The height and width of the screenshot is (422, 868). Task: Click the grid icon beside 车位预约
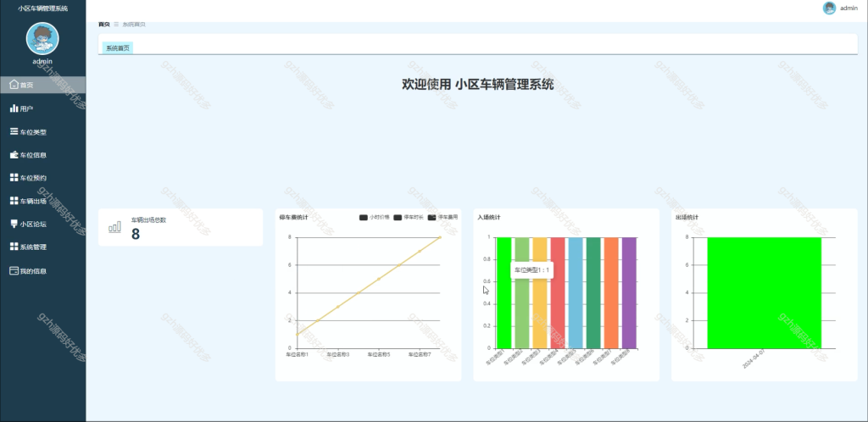click(x=14, y=178)
